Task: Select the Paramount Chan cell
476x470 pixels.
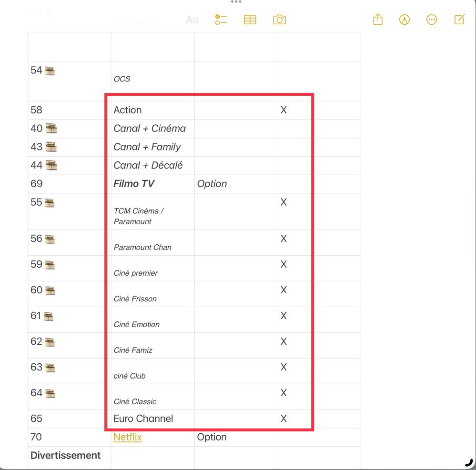Action: (152, 243)
